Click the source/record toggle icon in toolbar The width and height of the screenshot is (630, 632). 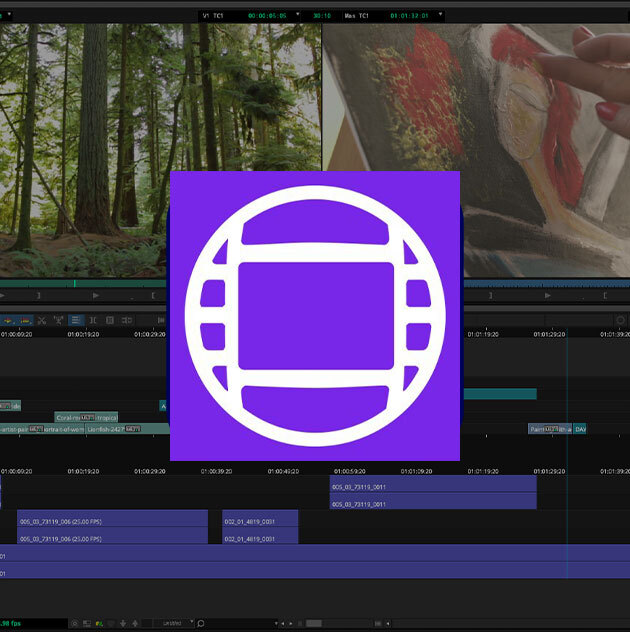(x=127, y=321)
